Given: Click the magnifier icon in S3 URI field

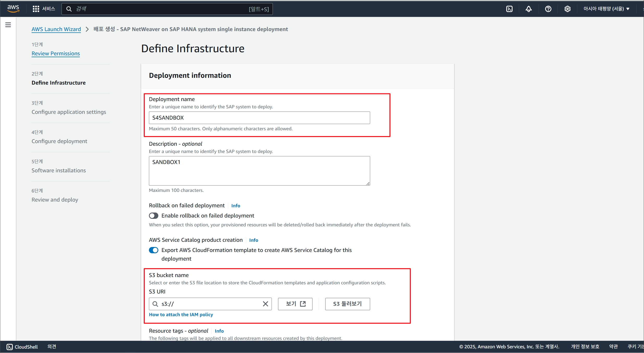Looking at the screenshot, I should 155,304.
